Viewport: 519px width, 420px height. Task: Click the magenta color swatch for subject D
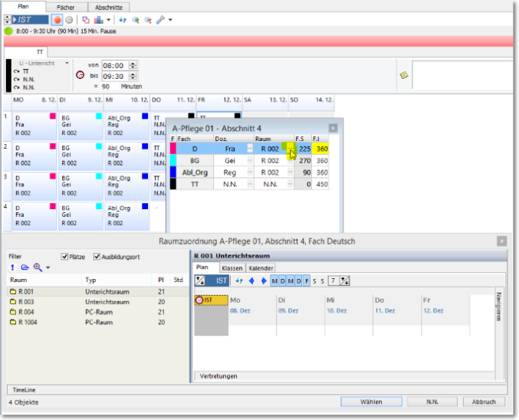173,149
